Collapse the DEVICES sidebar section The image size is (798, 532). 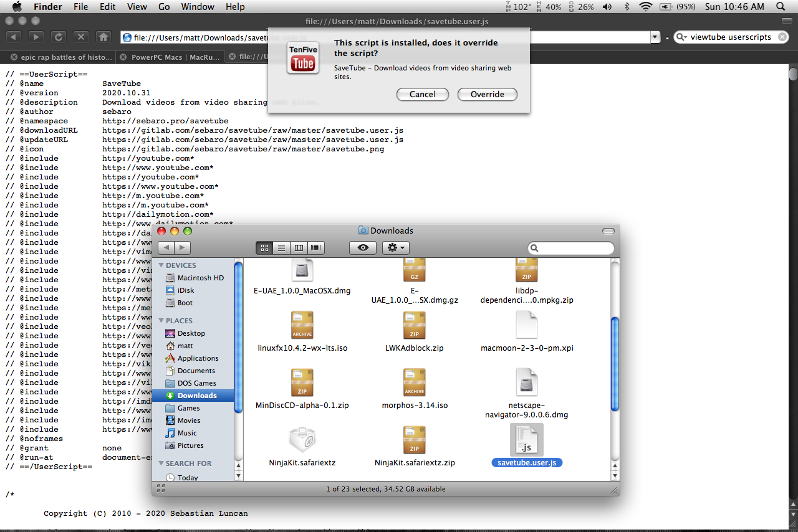(160, 265)
